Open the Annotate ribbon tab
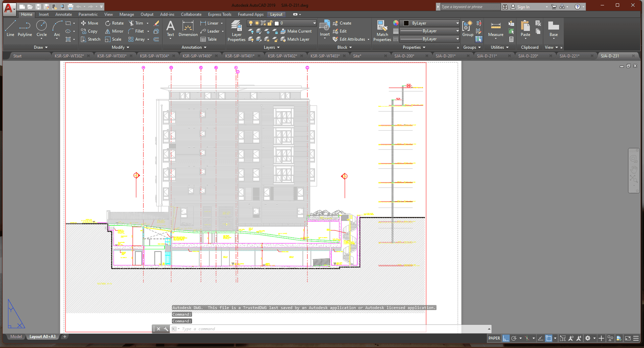Viewport: 644px width, 348px height. point(63,14)
